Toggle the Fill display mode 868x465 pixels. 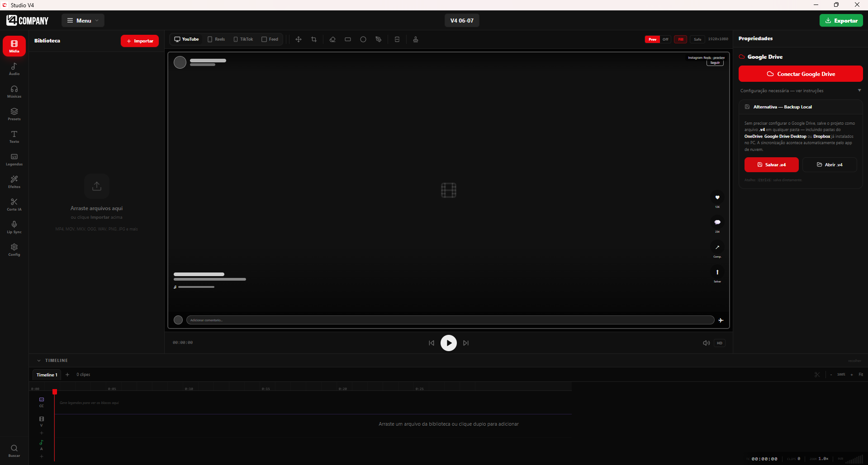tap(681, 39)
